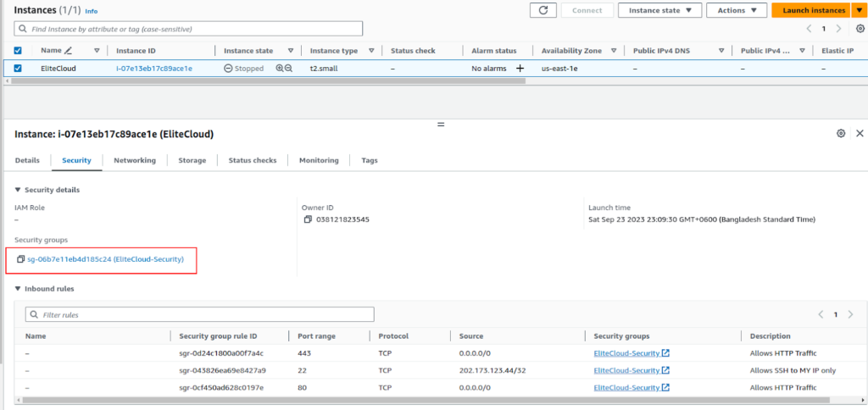Sort by Availability Zone column

pos(614,50)
